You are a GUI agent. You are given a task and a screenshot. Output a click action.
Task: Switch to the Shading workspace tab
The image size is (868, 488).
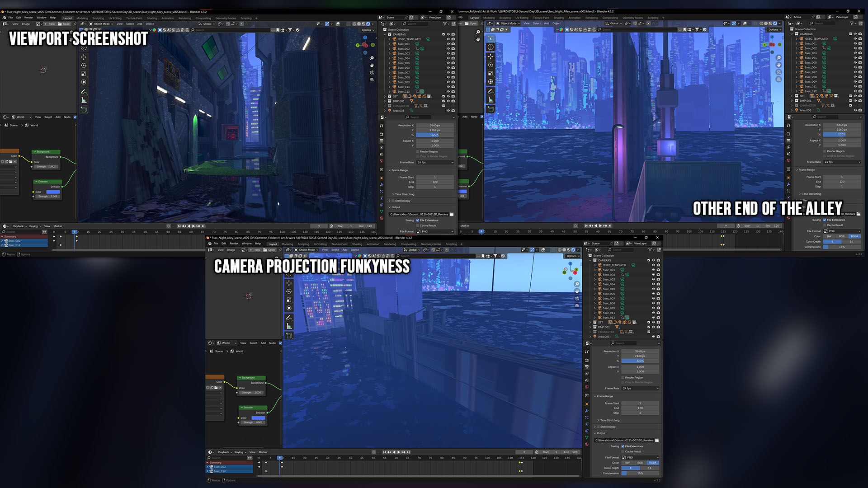[x=152, y=18]
